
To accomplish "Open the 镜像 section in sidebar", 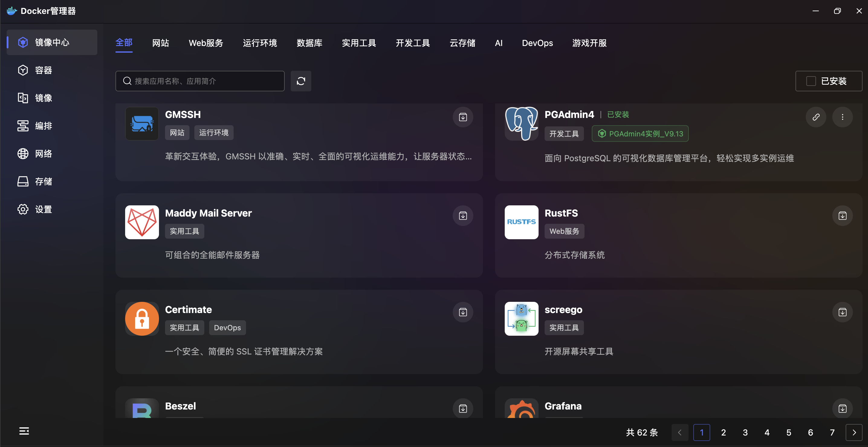I will pos(43,98).
